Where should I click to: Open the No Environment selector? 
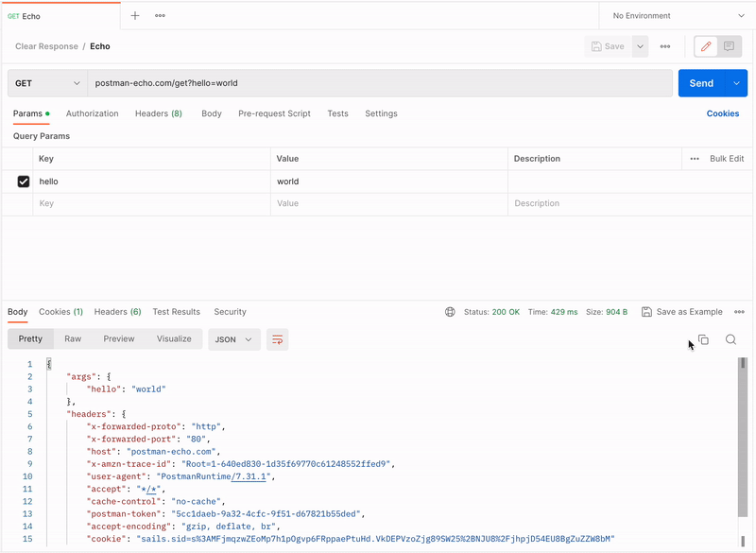click(676, 15)
